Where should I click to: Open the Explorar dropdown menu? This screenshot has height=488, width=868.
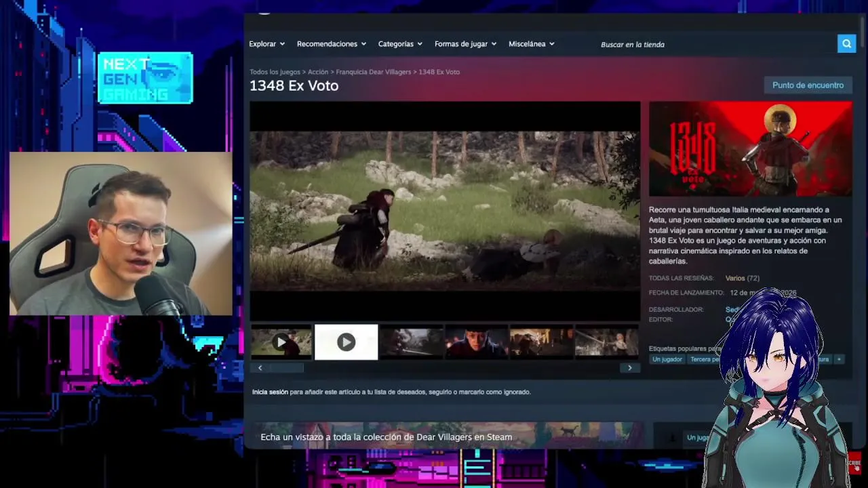[266, 44]
